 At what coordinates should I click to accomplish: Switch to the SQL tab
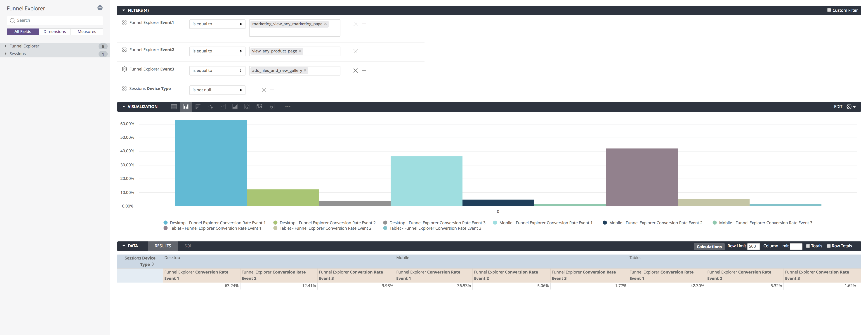[188, 246]
